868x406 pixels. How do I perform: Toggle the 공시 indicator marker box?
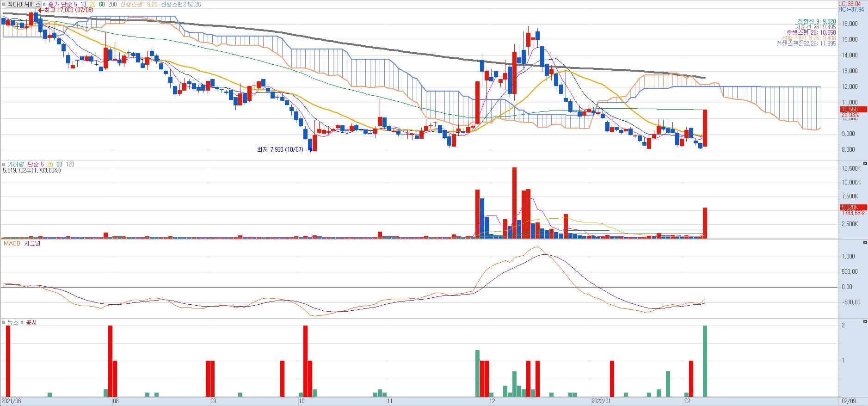point(22,322)
